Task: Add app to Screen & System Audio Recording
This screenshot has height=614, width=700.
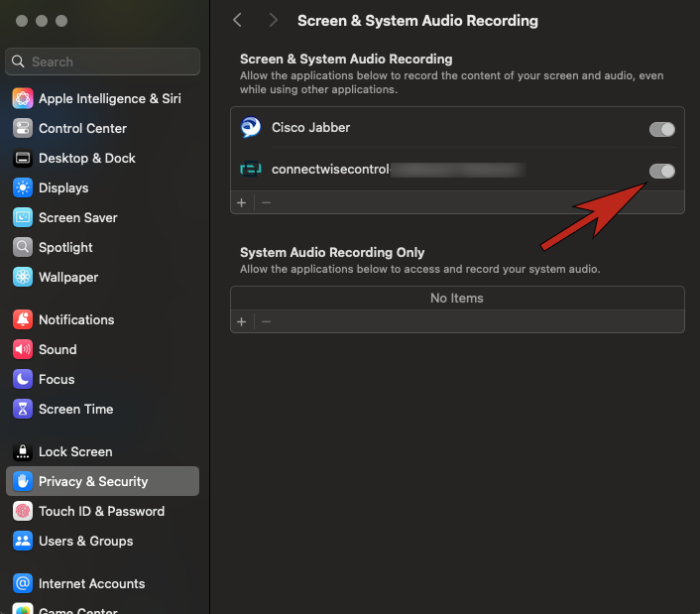Action: 241,202
